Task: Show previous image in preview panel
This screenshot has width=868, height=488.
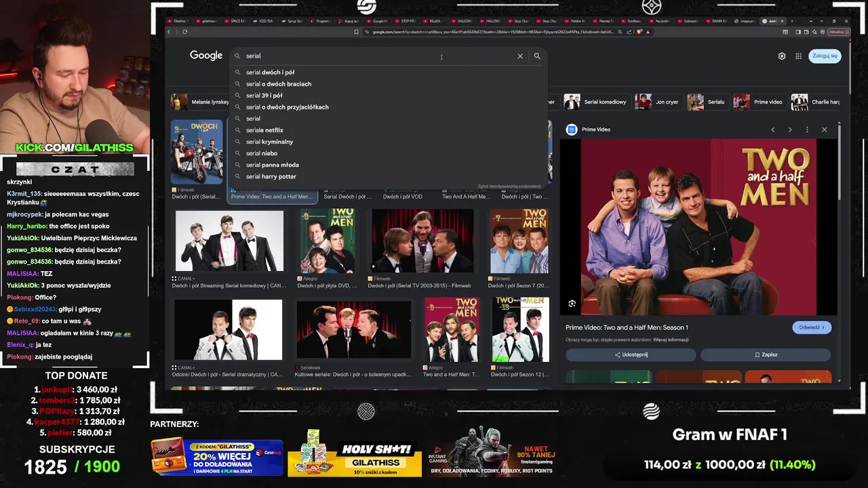Action: click(x=772, y=129)
